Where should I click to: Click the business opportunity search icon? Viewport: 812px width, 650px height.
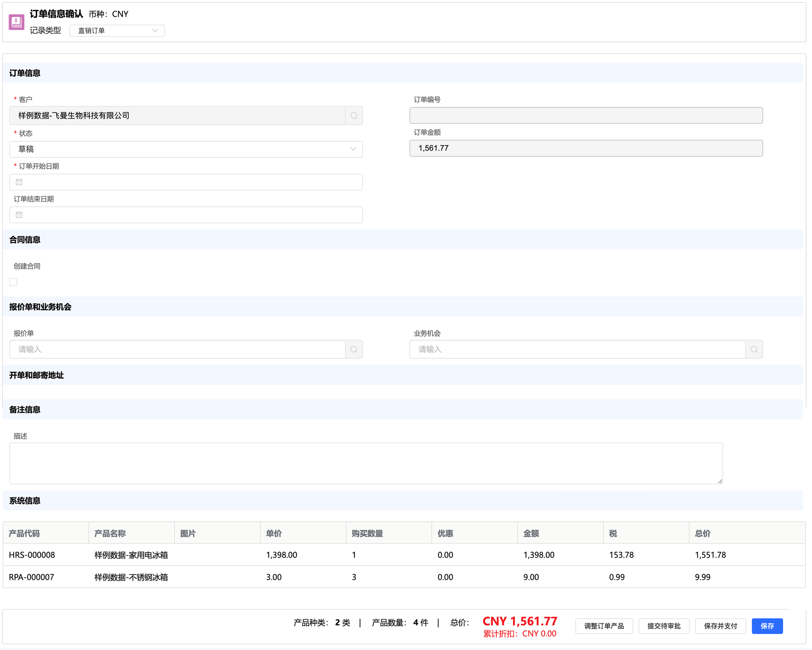[x=754, y=350]
